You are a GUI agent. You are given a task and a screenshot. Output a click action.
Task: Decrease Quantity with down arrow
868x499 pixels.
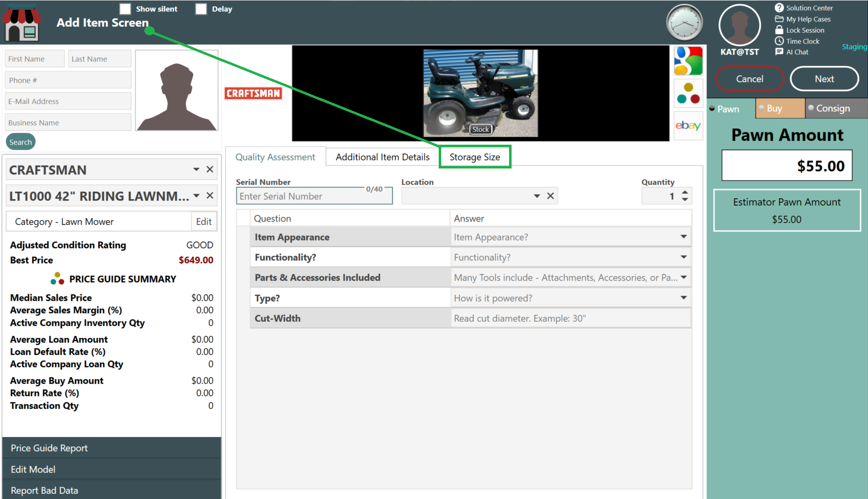pos(685,199)
